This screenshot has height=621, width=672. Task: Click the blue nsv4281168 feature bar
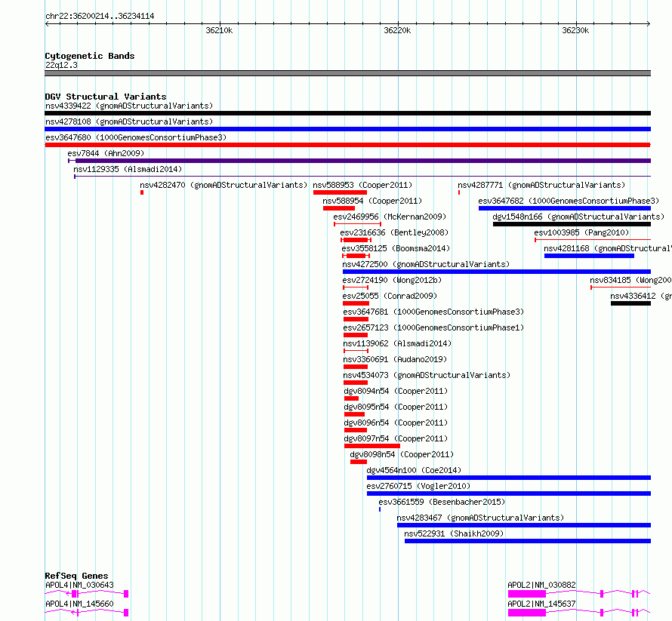589,256
